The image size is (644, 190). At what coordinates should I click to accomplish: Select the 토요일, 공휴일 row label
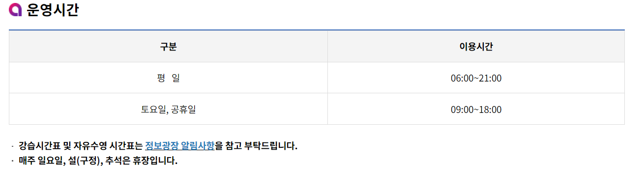(x=168, y=109)
